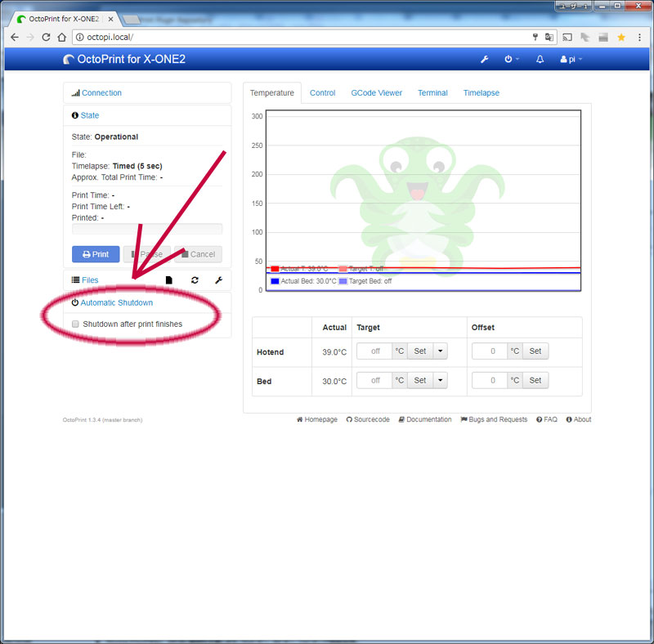Click the Hotend offset input field
The height and width of the screenshot is (644, 654).
490,351
